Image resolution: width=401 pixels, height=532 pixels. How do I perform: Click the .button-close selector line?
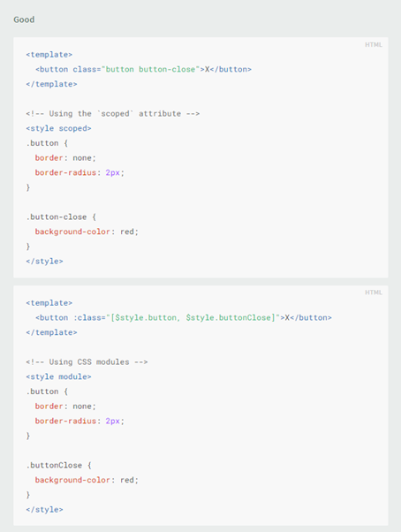pyautogui.click(x=61, y=217)
